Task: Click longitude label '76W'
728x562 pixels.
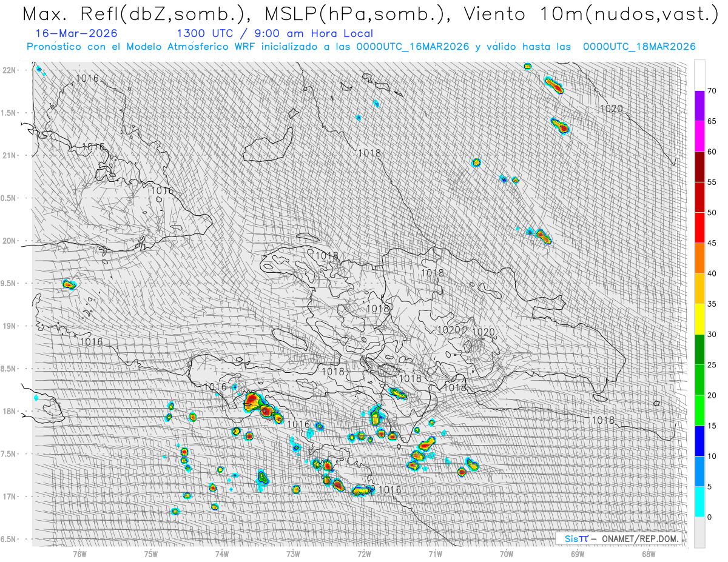Action: click(79, 554)
